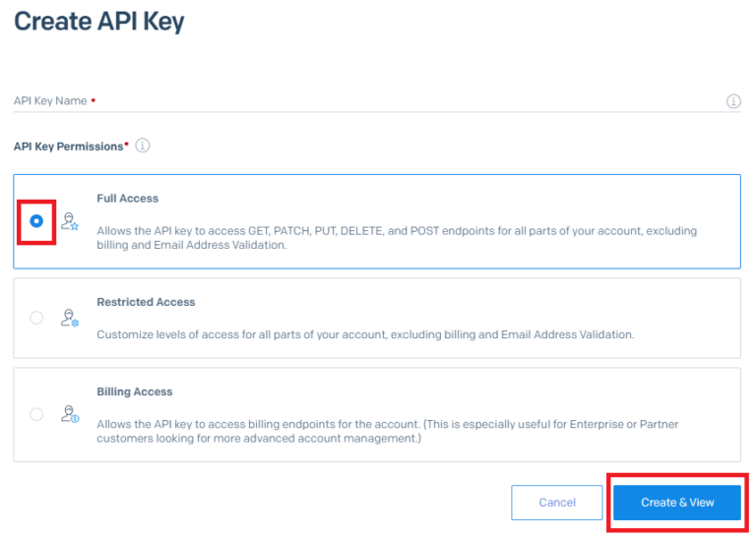This screenshot has height=537, width=756.
Task: Click the Create & View button
Action: coord(677,503)
